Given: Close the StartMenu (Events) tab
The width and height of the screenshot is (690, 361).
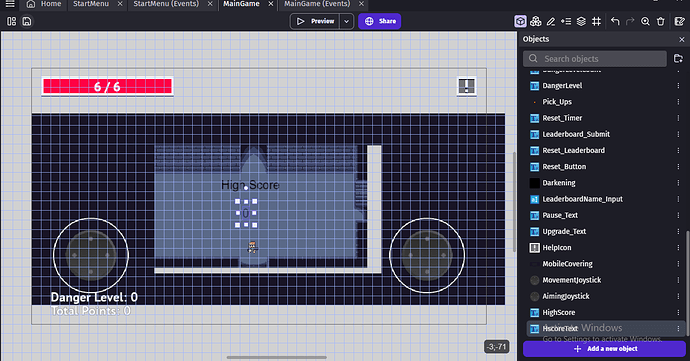Looking at the screenshot, I should click(x=210, y=4).
